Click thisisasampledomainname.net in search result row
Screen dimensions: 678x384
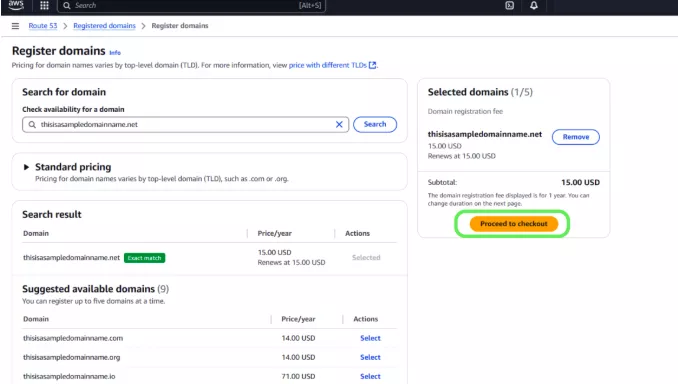71,258
